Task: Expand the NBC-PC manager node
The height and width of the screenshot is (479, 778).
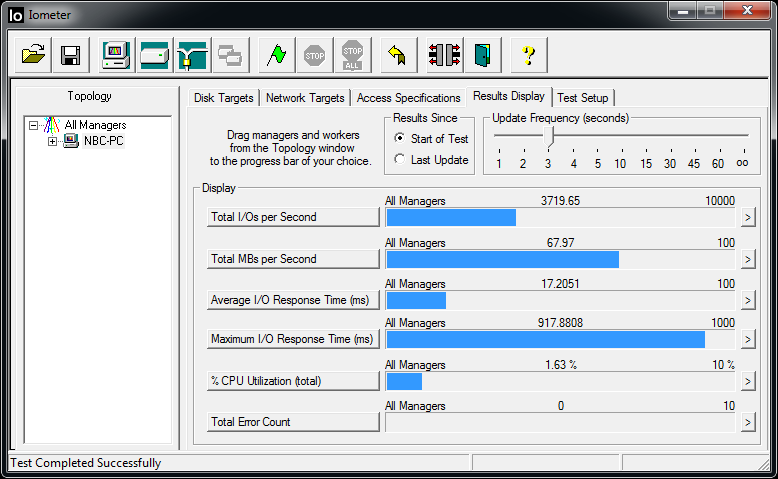Action: coord(52,141)
